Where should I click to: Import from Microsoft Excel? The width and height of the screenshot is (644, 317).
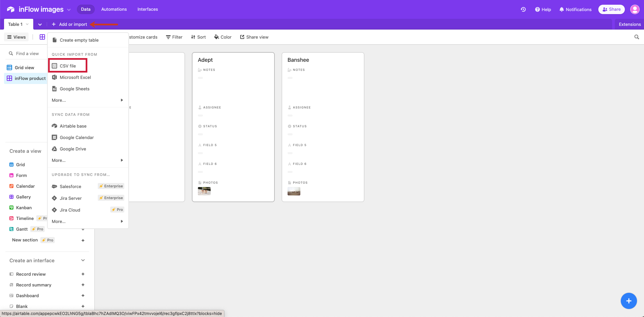88,77
